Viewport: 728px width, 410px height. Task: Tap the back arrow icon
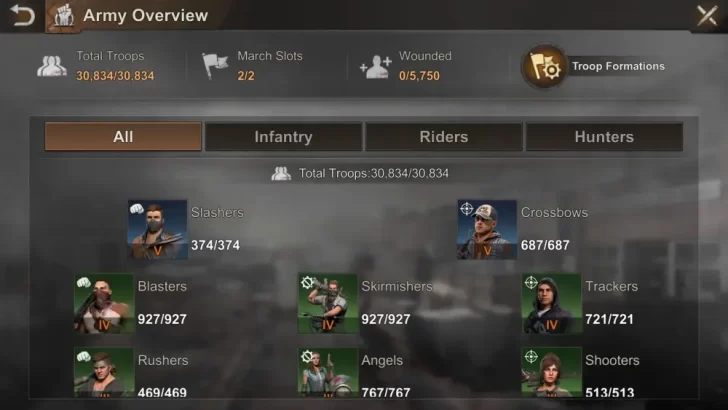coord(22,15)
